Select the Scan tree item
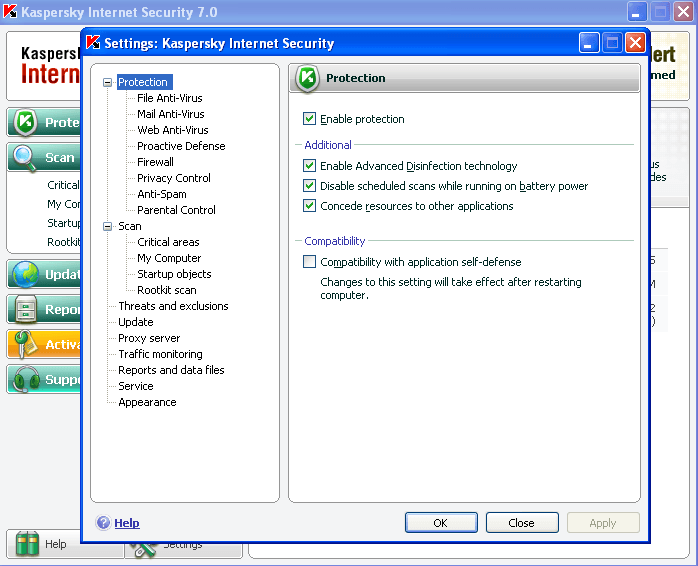The width and height of the screenshot is (698, 566). [x=130, y=226]
